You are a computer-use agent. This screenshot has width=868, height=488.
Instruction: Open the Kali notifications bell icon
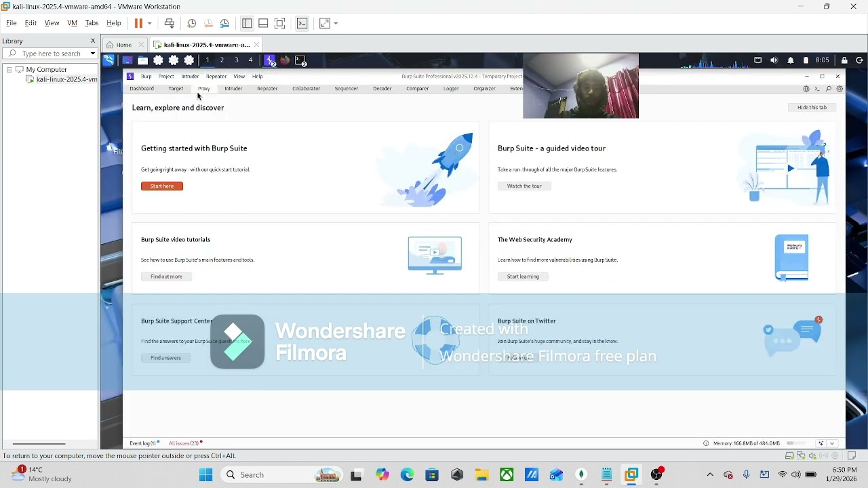tap(791, 60)
